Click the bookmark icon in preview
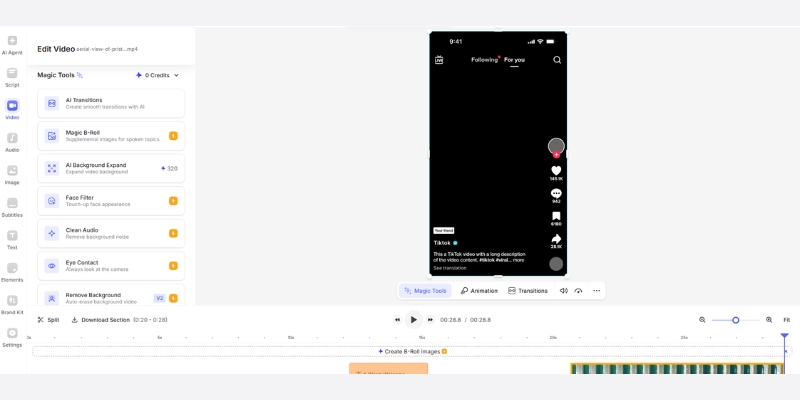Viewport: 800px width, 400px height. (556, 216)
